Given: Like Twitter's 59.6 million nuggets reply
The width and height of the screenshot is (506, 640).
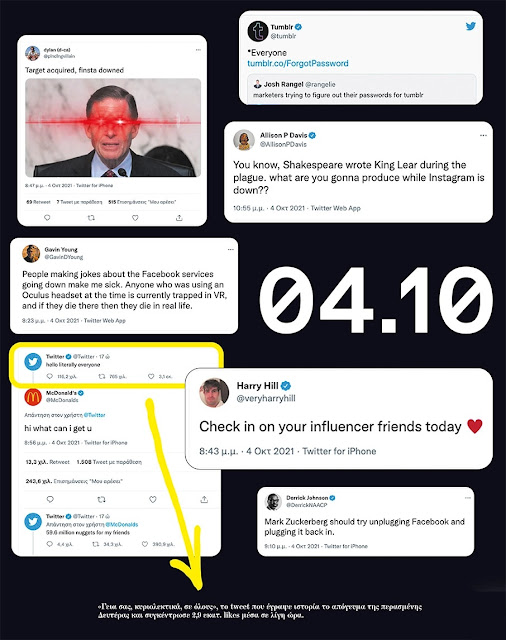Looking at the screenshot, I should (144, 544).
